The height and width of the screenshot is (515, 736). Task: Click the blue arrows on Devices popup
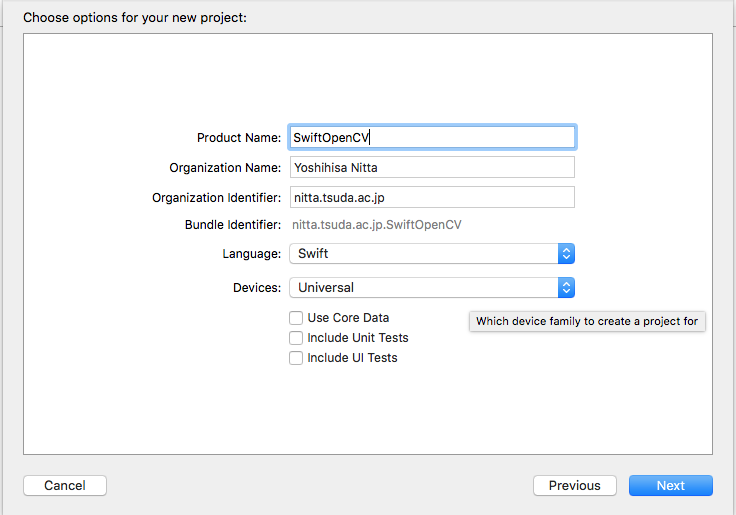click(566, 287)
